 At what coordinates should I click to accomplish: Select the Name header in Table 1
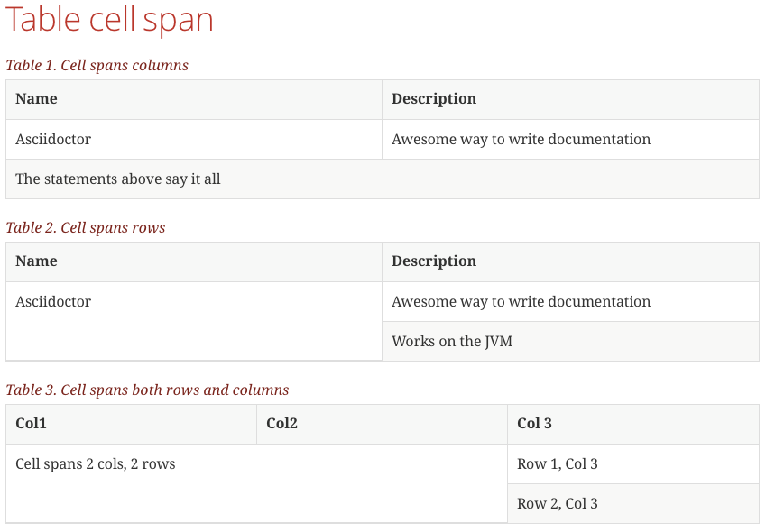(36, 99)
